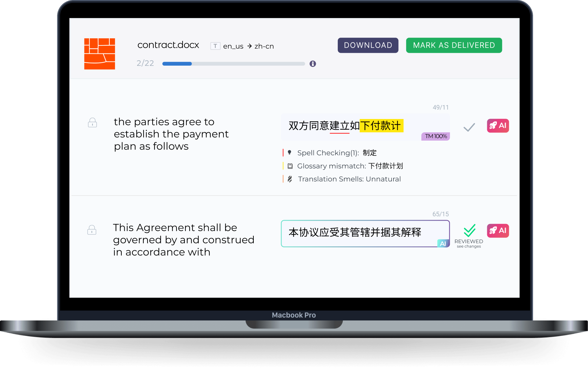588x370 pixels.
Task: Click the lock icon on the second segment
Action: click(x=92, y=230)
